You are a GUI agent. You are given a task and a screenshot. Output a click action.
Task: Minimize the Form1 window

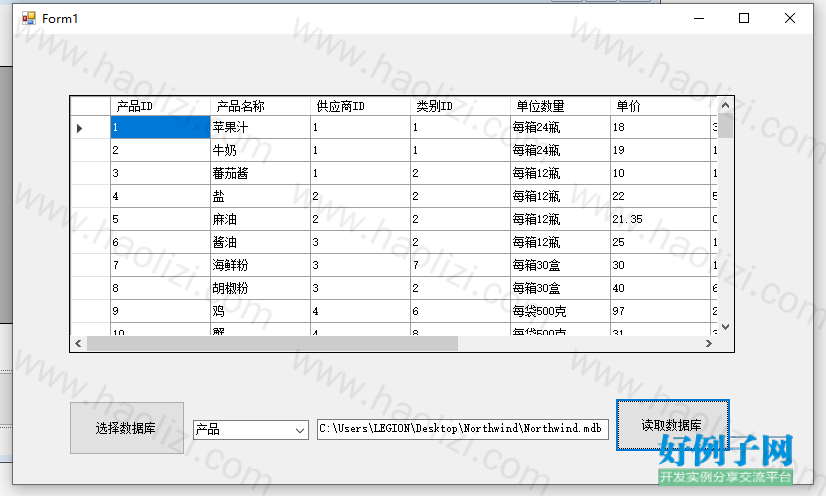click(x=699, y=18)
